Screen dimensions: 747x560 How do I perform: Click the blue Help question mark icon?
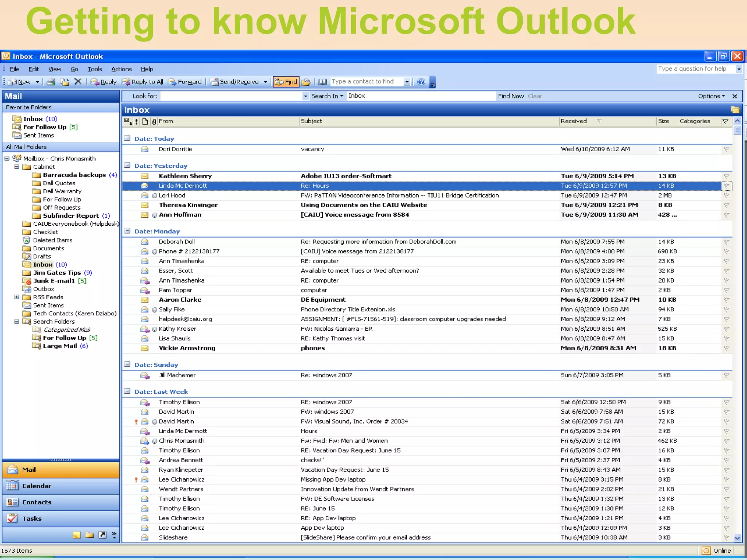click(x=421, y=82)
